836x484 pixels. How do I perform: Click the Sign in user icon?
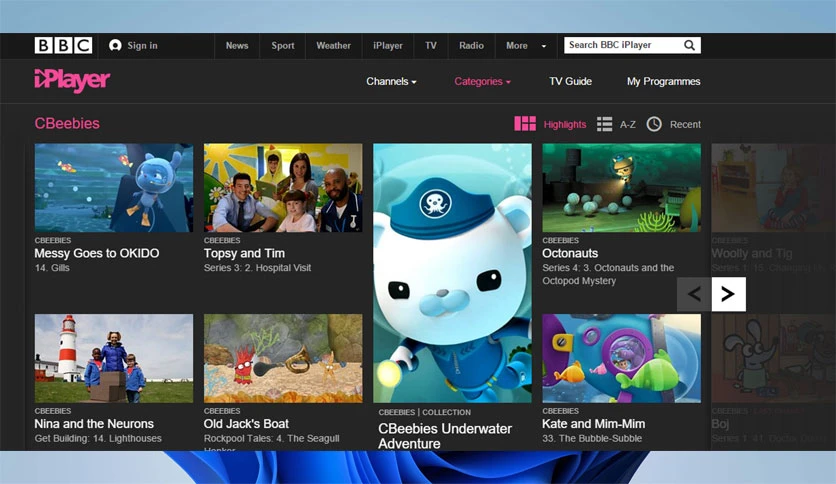tap(115, 45)
